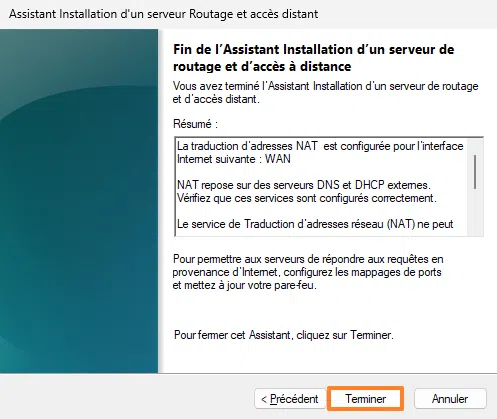Click the wizard window title bar
Screen dimensions: 497x419
click(x=248, y=14)
